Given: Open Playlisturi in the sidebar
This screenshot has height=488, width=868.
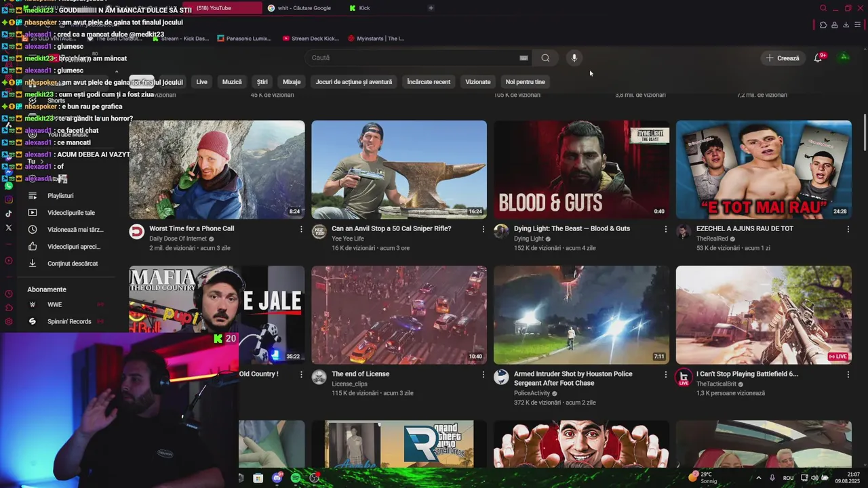Looking at the screenshot, I should coord(65,196).
